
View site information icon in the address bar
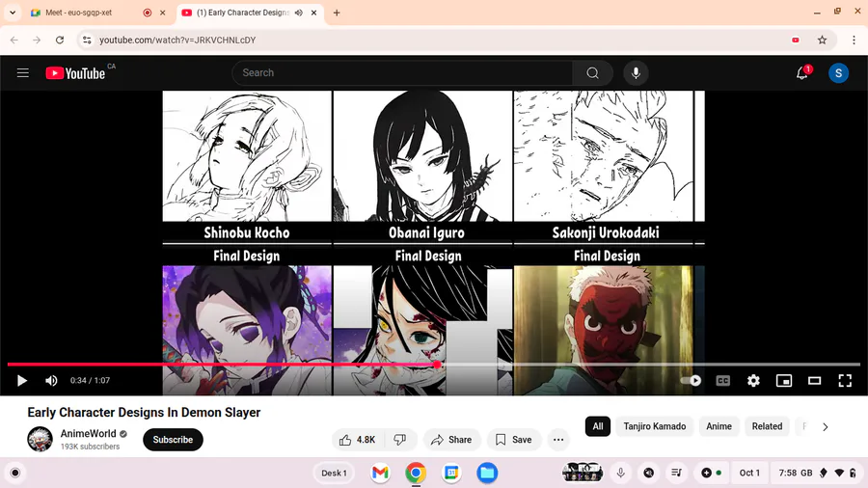click(x=87, y=40)
